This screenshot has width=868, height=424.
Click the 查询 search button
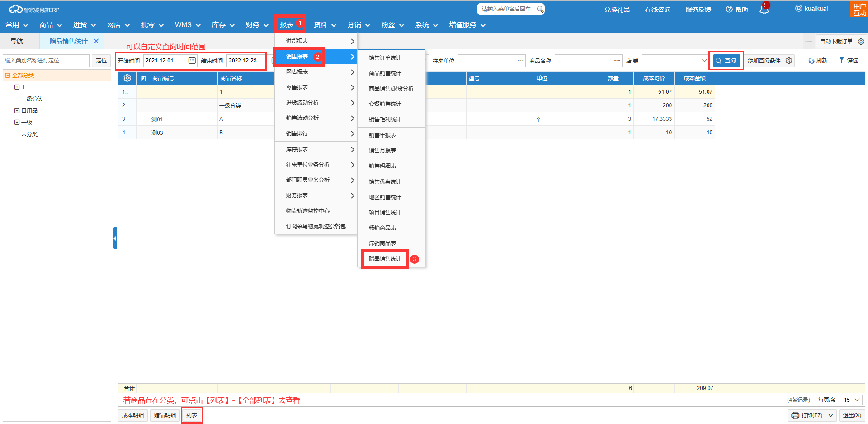[726, 61]
